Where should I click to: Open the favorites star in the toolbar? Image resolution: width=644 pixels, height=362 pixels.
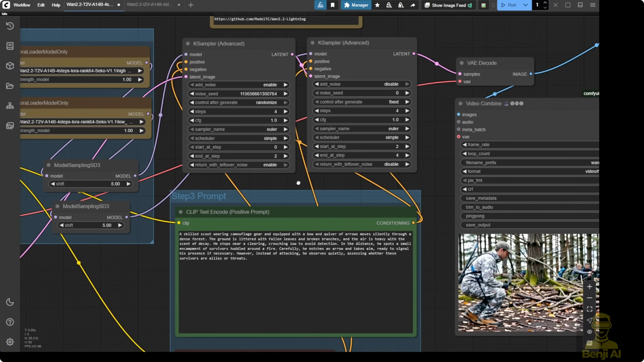point(377,5)
